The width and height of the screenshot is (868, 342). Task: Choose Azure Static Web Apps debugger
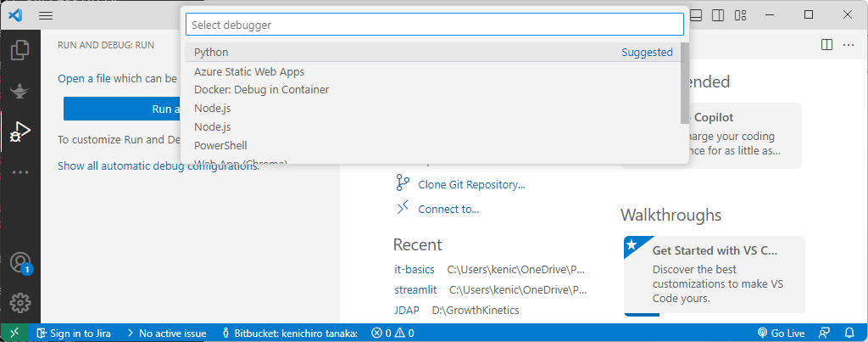click(x=433, y=72)
